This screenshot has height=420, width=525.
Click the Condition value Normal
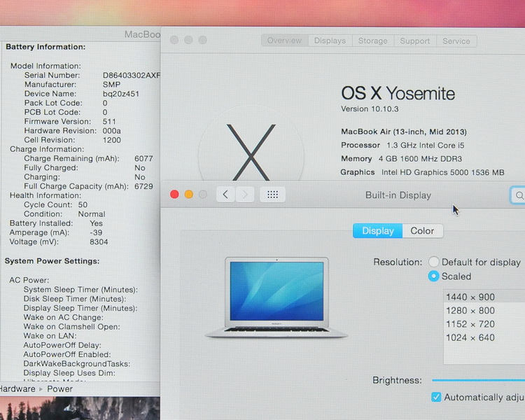(92, 214)
